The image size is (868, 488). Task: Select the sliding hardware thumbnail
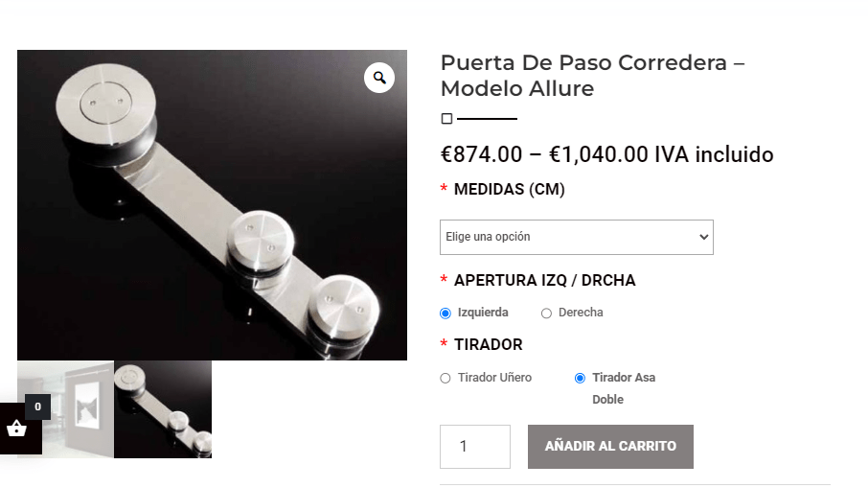(163, 409)
